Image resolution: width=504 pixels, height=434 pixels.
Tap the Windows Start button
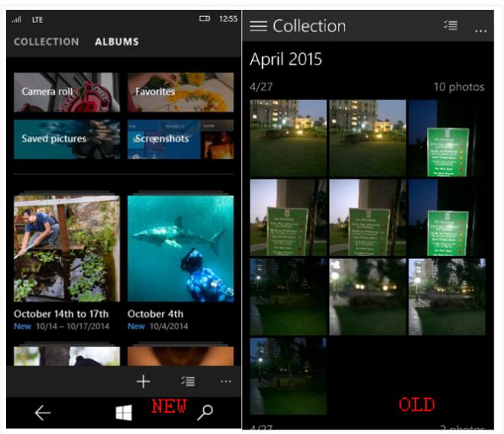coord(124,413)
